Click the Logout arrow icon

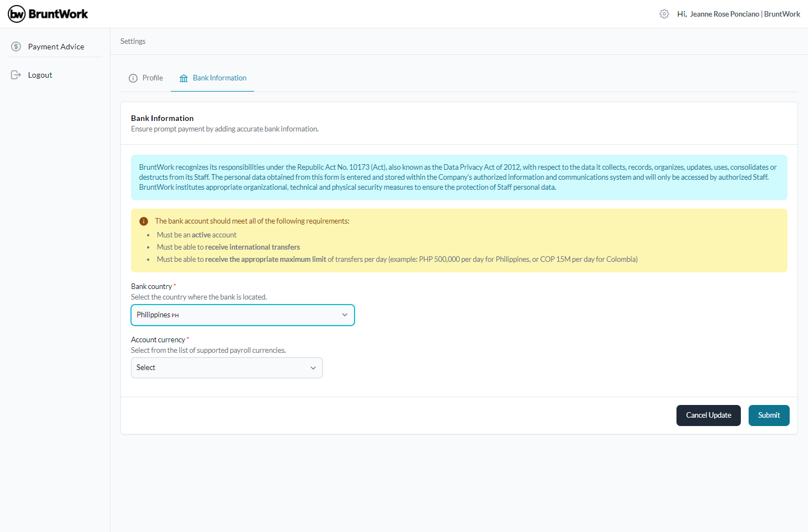click(x=16, y=75)
